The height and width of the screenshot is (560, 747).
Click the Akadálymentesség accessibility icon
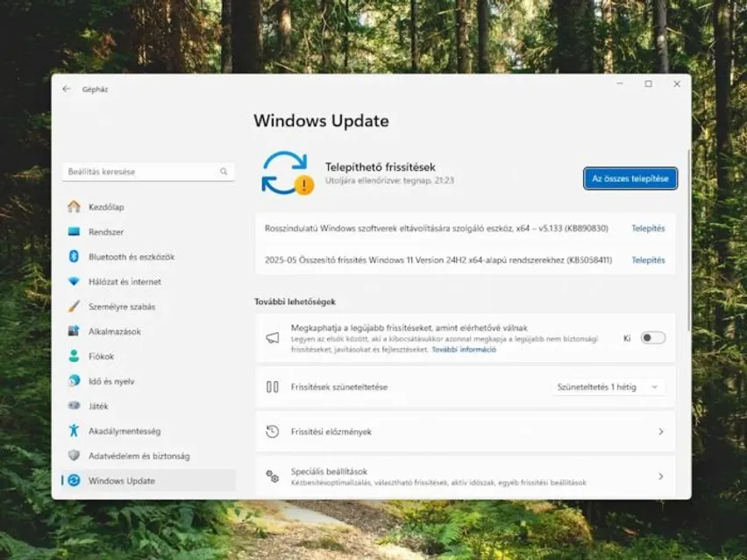point(74,430)
